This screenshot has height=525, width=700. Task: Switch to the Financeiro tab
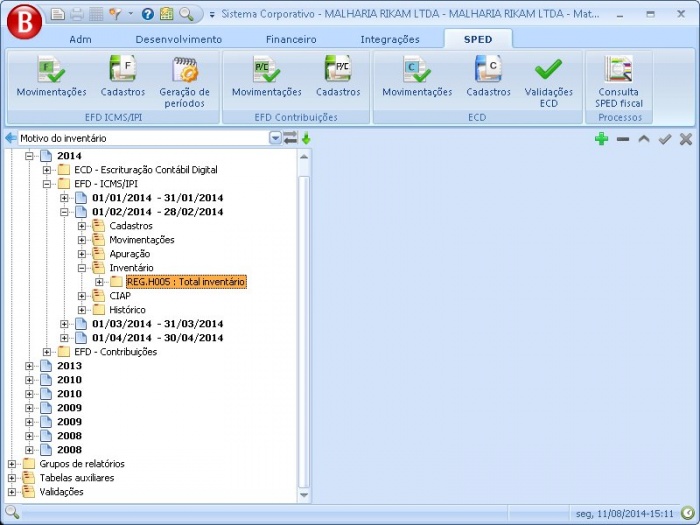[x=291, y=39]
